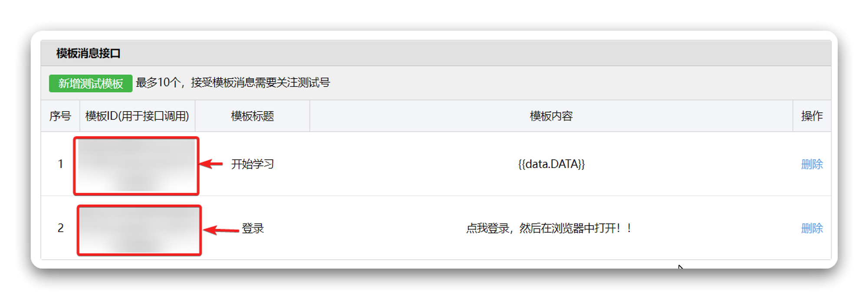Image resolution: width=868 pixels, height=299 pixels.
Task: Delete the 开始学习 template
Action: tap(812, 164)
